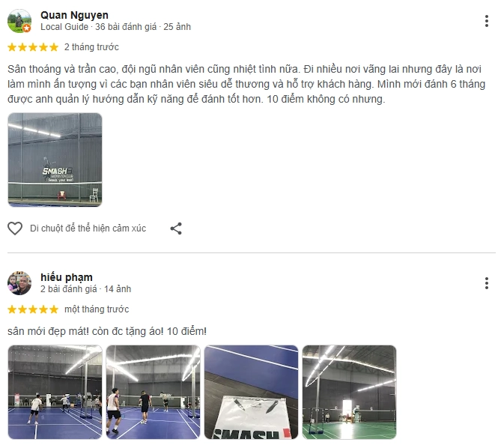Open three-dot menu for hiếu phạm's review
The image size is (501, 448).
tap(486, 283)
